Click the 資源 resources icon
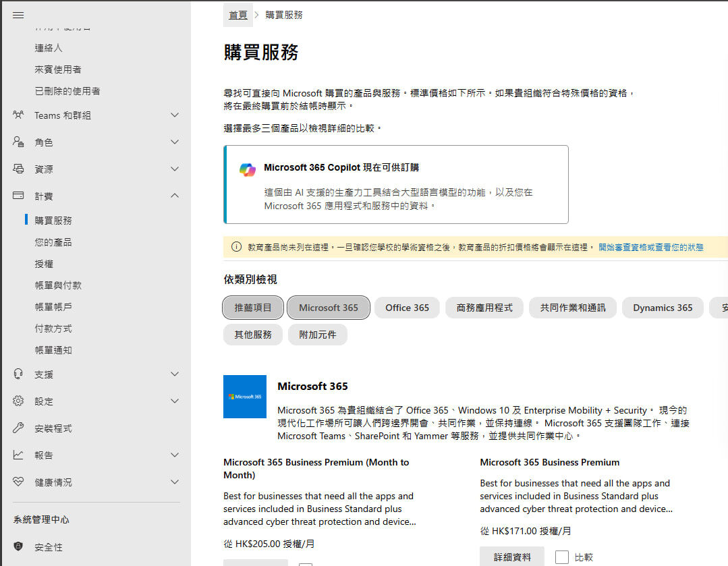 coord(18,169)
